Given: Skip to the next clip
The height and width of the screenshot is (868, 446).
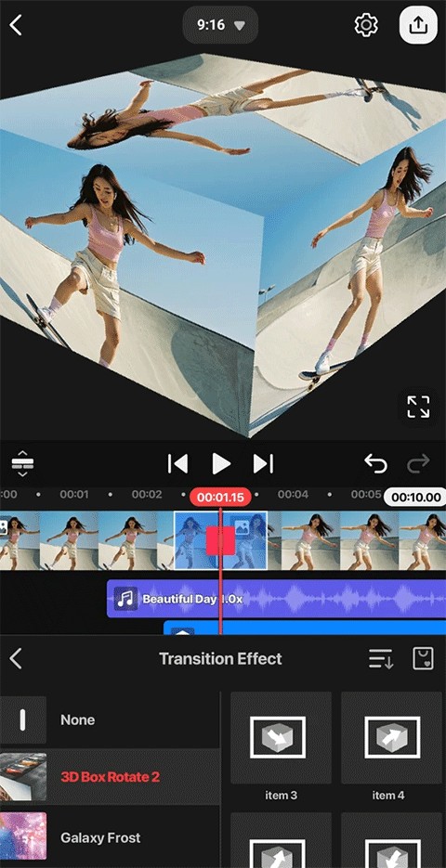Looking at the screenshot, I should 263,464.
